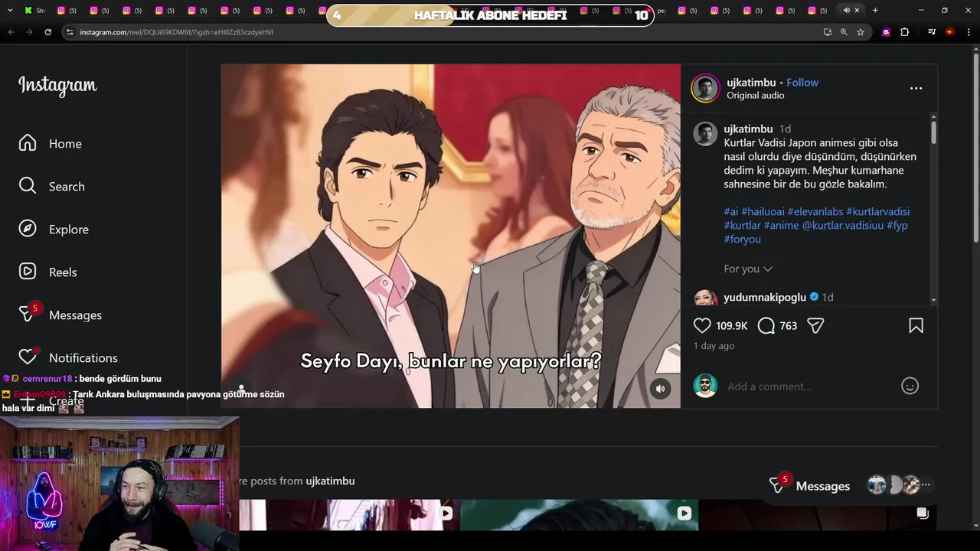980x551 pixels.
Task: Open ujkatimbu profile from the post header
Action: 751,83
